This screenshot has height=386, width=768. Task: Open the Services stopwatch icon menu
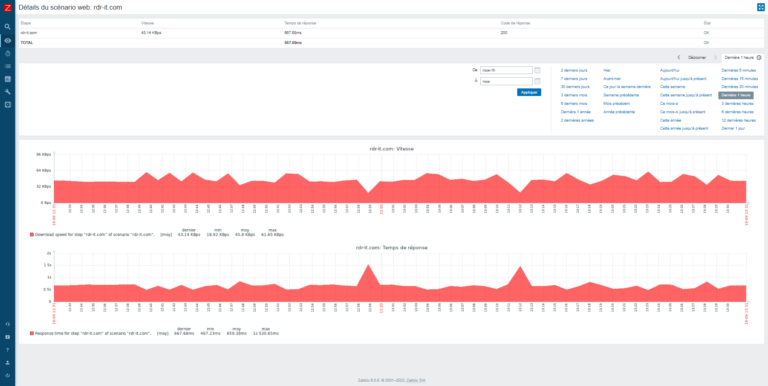coord(7,53)
